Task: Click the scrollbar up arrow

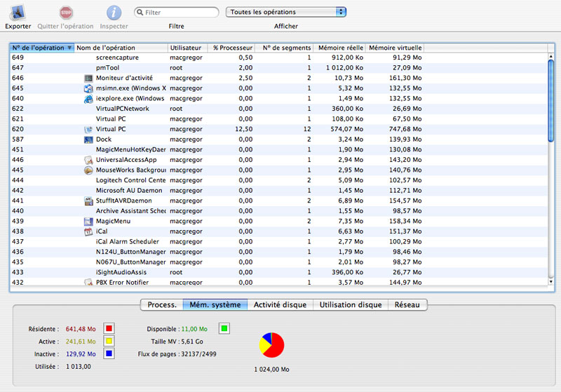Action: pos(551,57)
